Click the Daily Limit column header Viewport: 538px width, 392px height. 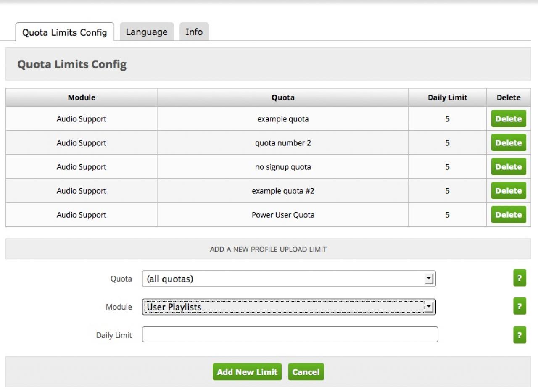(x=447, y=97)
